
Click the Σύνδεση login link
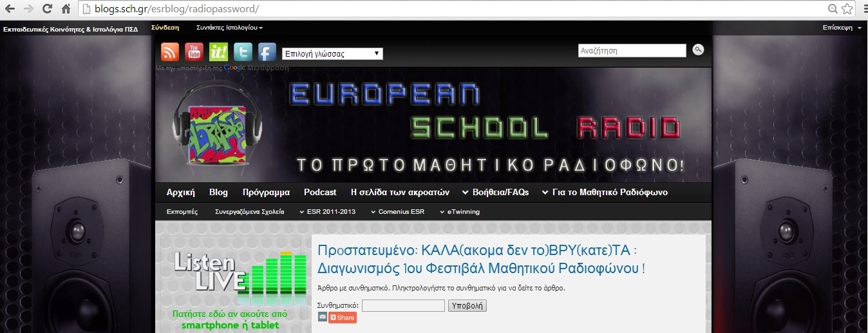165,28
